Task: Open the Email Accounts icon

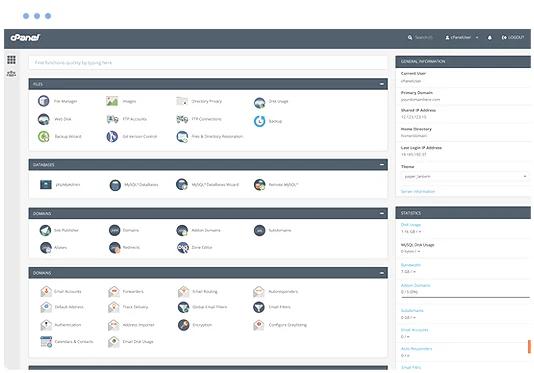Action: [46, 291]
